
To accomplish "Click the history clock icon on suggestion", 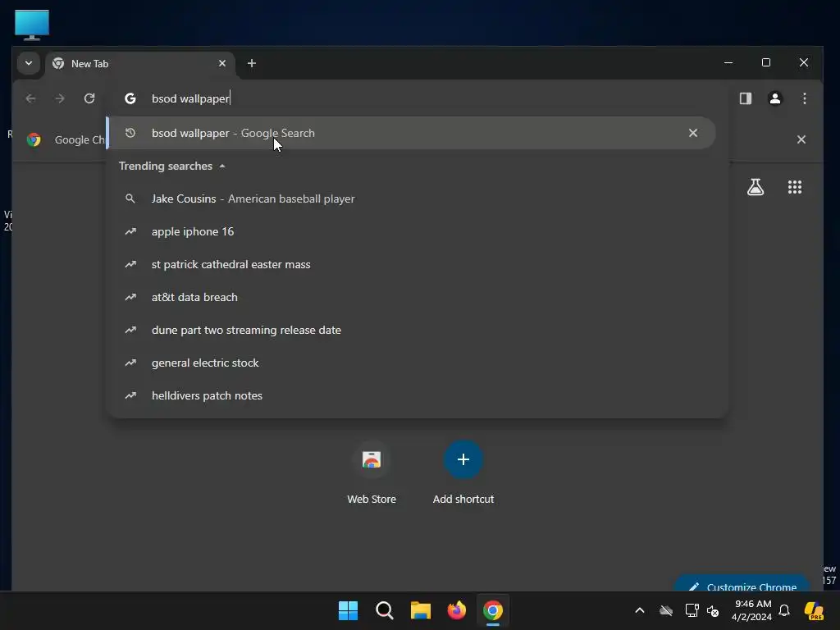I will [130, 133].
